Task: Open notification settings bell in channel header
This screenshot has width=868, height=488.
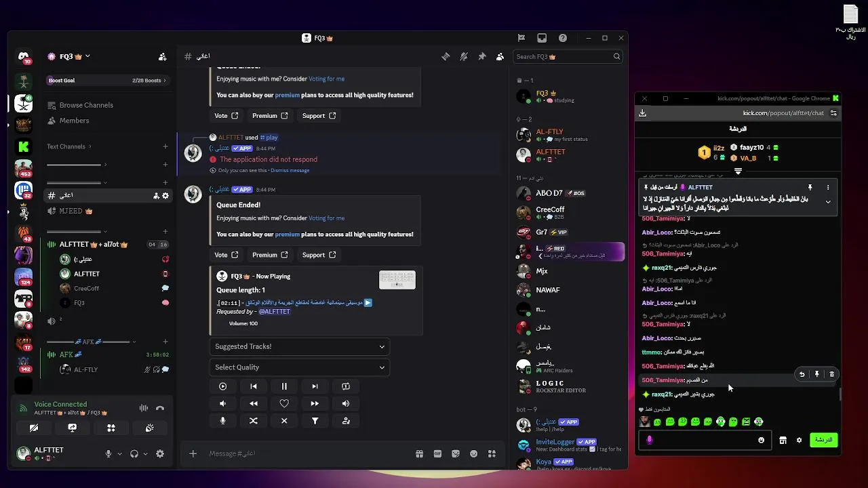Action: pos(464,57)
